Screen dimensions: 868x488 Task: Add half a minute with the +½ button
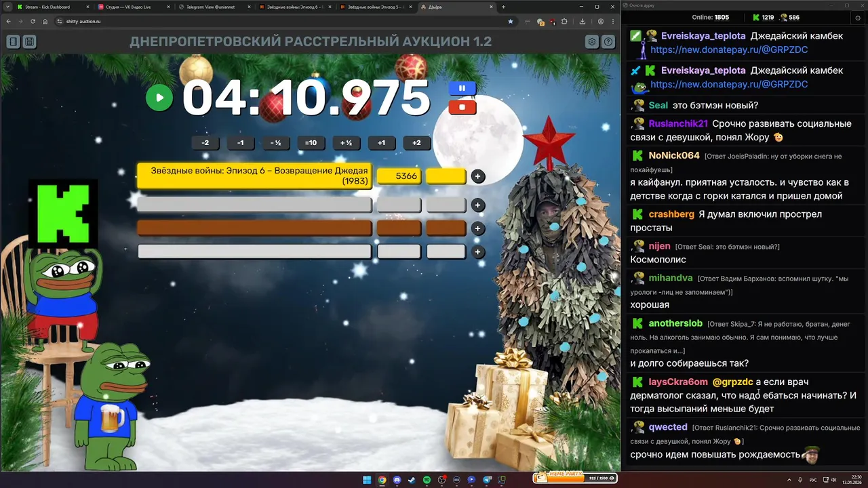pos(347,143)
